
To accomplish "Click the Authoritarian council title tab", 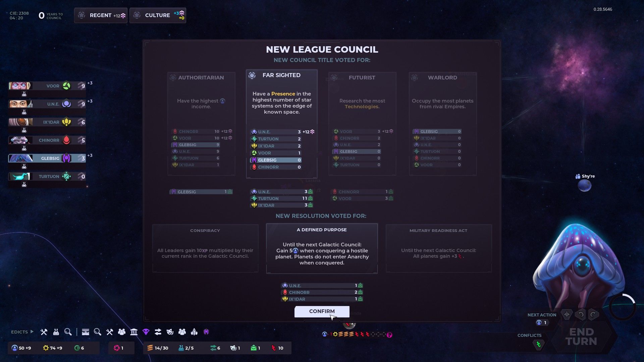I will click(x=201, y=77).
